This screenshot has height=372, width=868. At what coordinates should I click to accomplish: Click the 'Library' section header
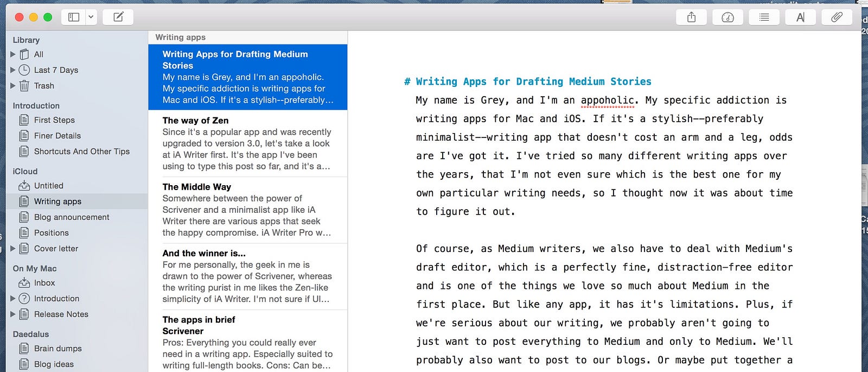26,40
